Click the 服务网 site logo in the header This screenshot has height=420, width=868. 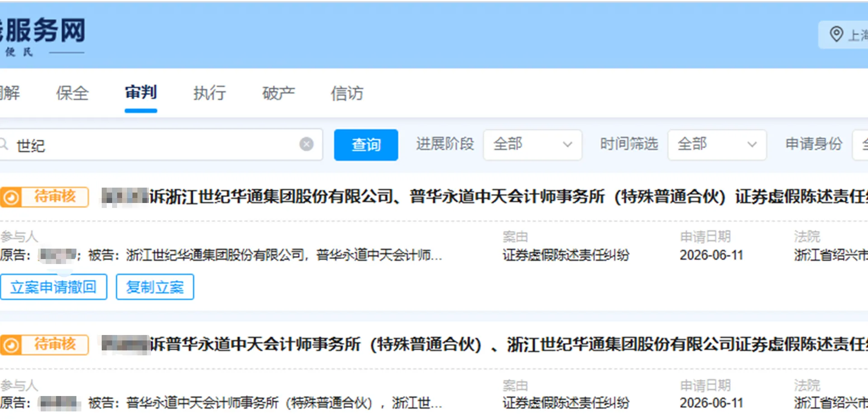43,36
